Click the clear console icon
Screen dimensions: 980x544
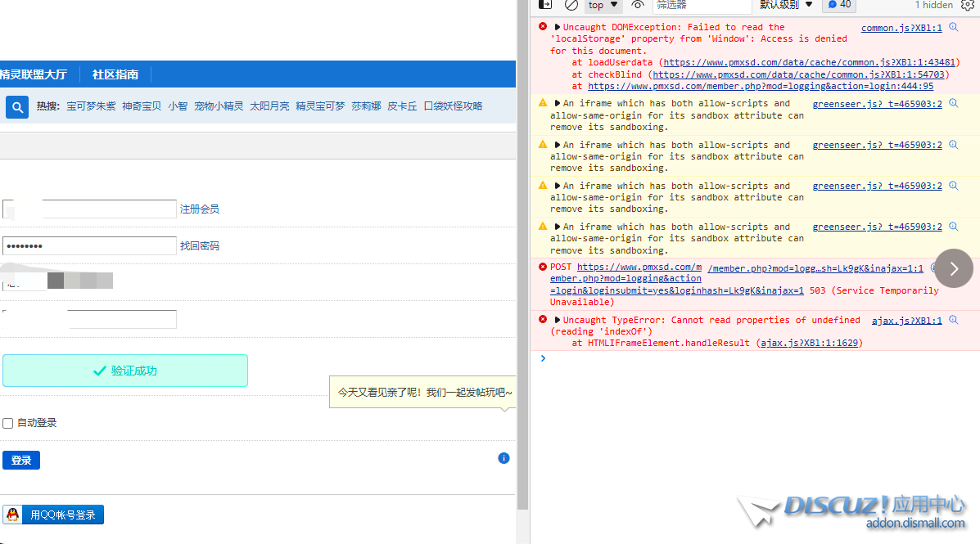(571, 5)
